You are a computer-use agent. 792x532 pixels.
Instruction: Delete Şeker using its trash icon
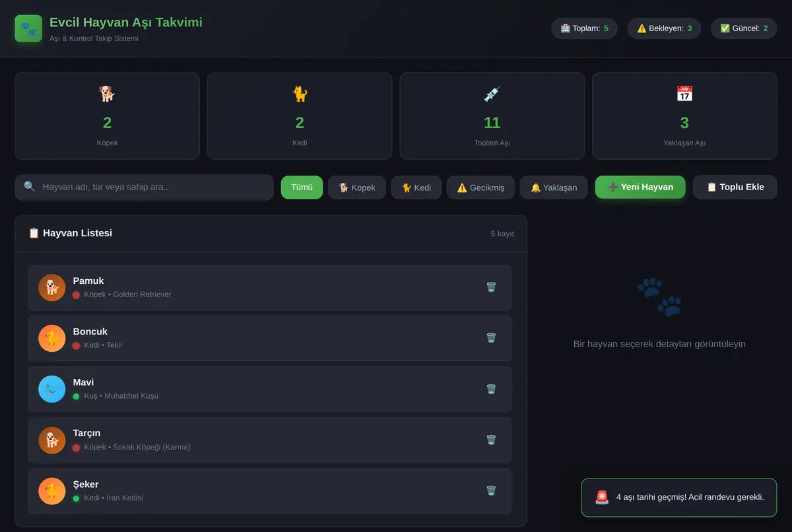click(x=491, y=490)
